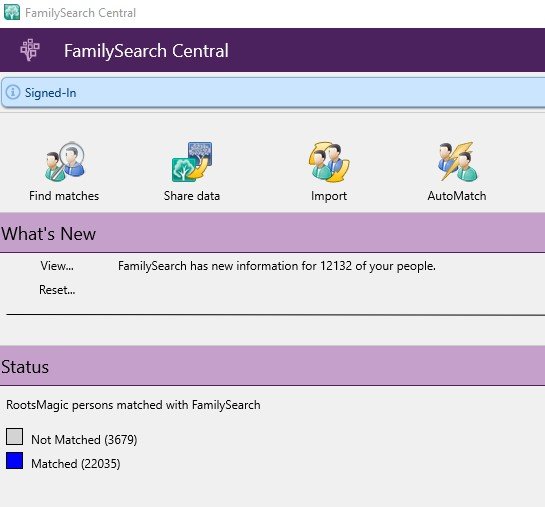Click the Signed-In status bar
The height and width of the screenshot is (507, 545).
273,92
